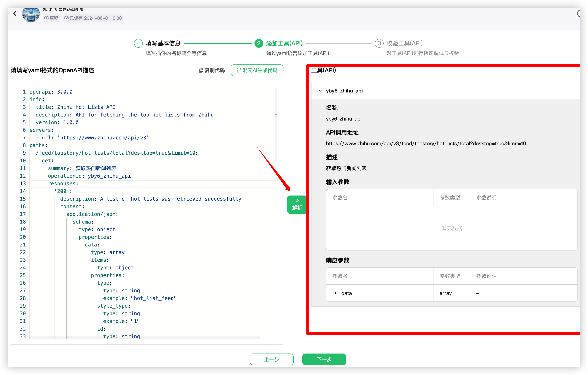Click the back arrow icon
Viewport: 588px width, 375px height.
(15, 13)
